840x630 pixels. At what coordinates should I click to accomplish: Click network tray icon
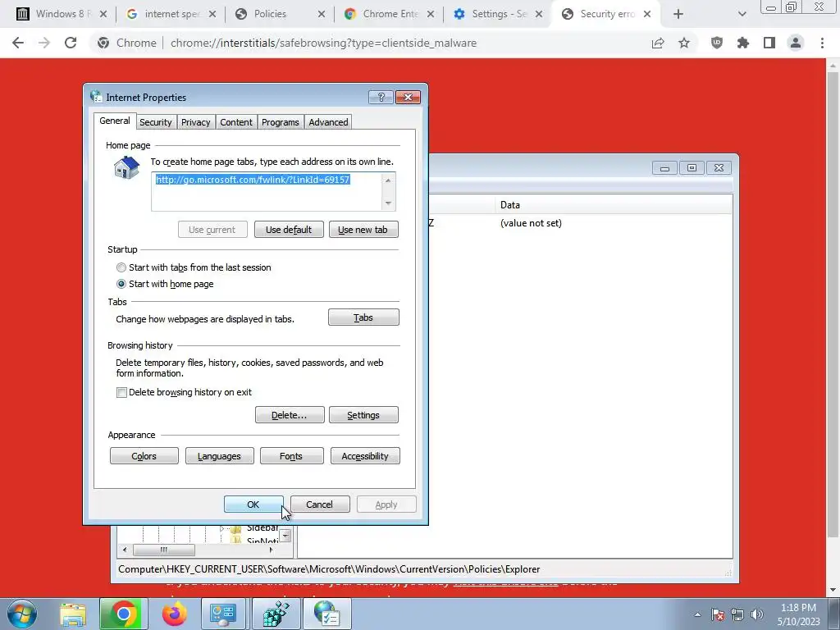point(737,614)
